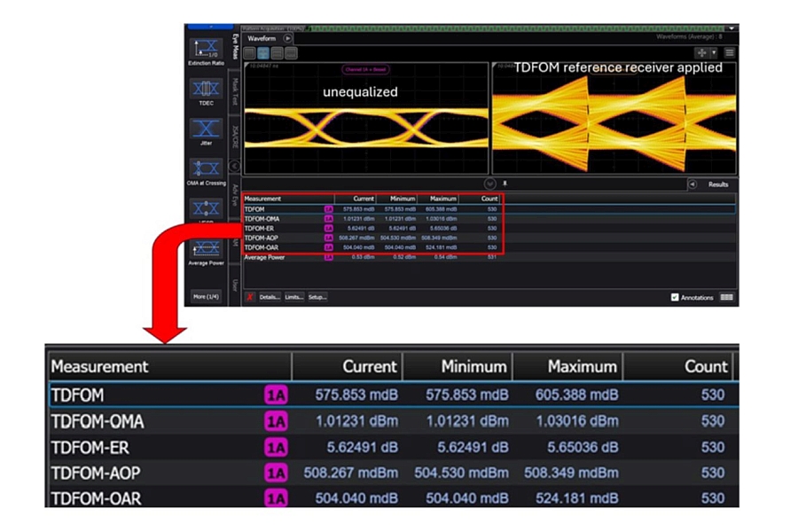Screen dimensions: 798x532
Task: Toggle the Annotations checkbox
Action: click(x=676, y=298)
